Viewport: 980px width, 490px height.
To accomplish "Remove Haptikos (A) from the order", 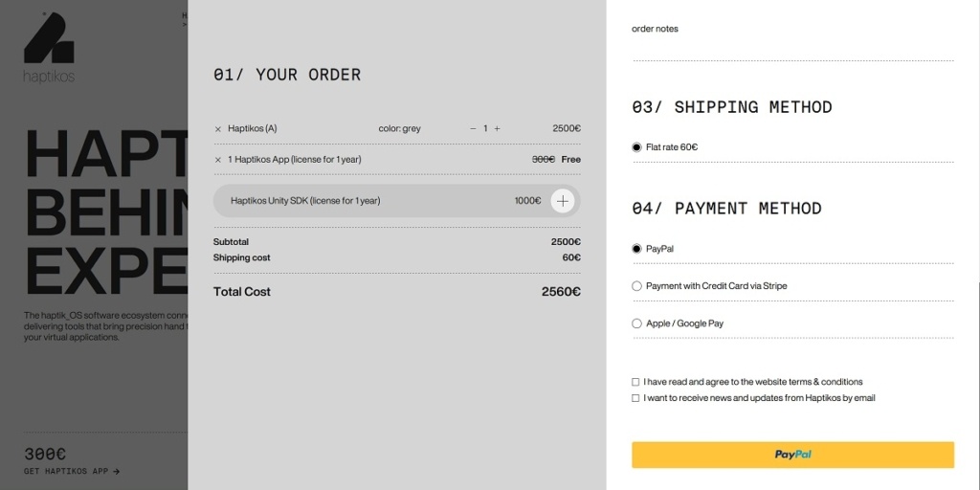I will 218,129.
